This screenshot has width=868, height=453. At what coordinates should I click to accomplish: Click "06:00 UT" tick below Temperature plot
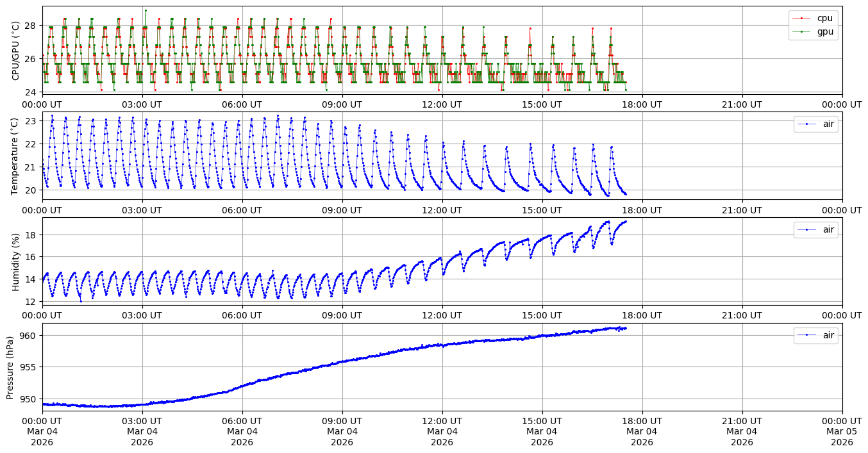[242, 210]
